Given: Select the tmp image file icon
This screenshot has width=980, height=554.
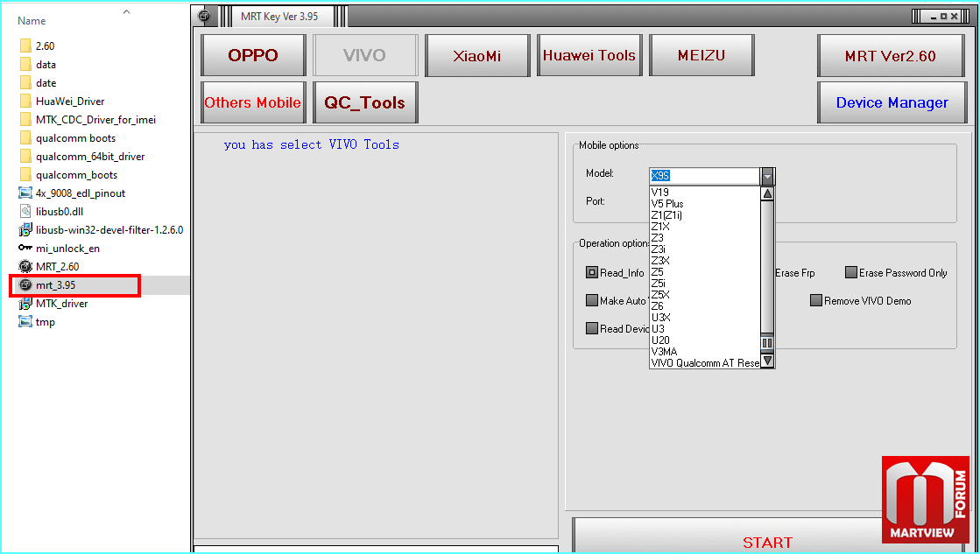Looking at the screenshot, I should click(x=25, y=322).
